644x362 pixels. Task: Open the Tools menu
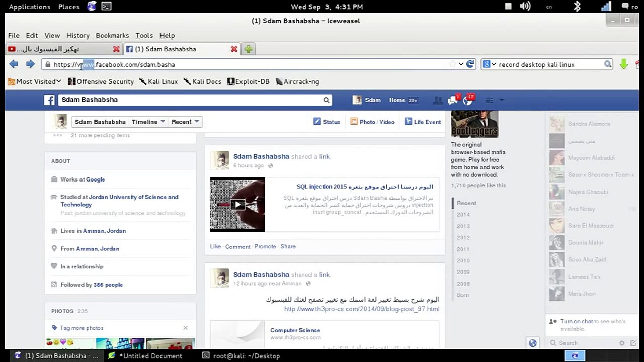coord(144,35)
